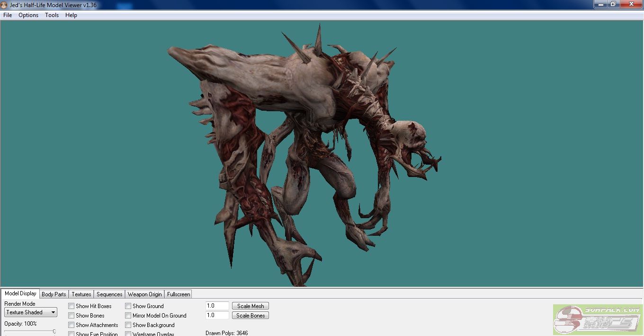The height and width of the screenshot is (336, 644).
Task: Click the Scale Mesh button
Action: (x=250, y=306)
